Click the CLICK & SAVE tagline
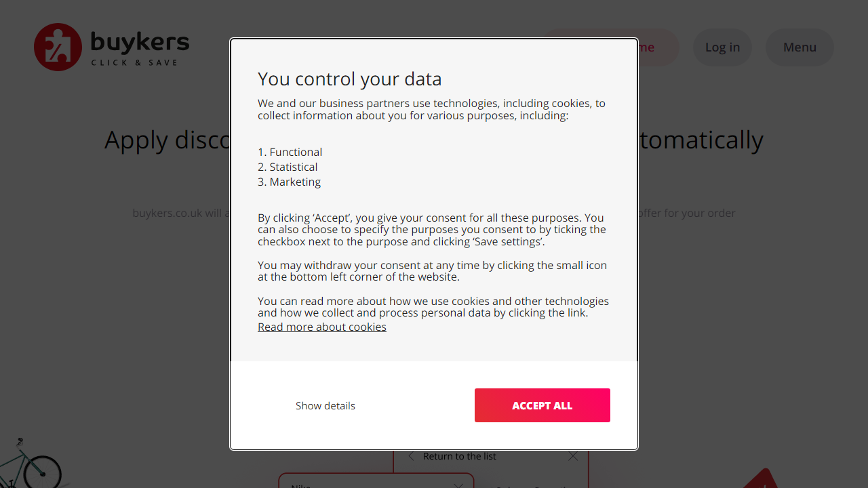The width and height of the screenshot is (868, 488). [x=134, y=63]
